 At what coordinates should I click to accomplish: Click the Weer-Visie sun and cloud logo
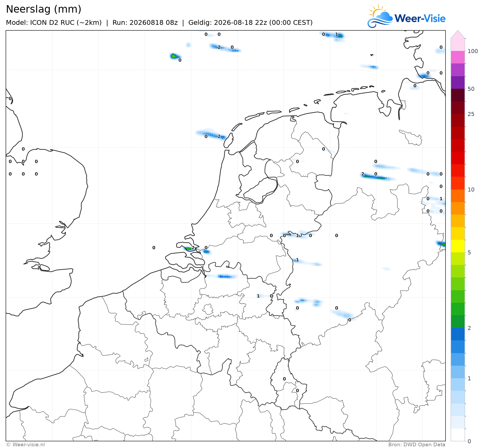380,16
